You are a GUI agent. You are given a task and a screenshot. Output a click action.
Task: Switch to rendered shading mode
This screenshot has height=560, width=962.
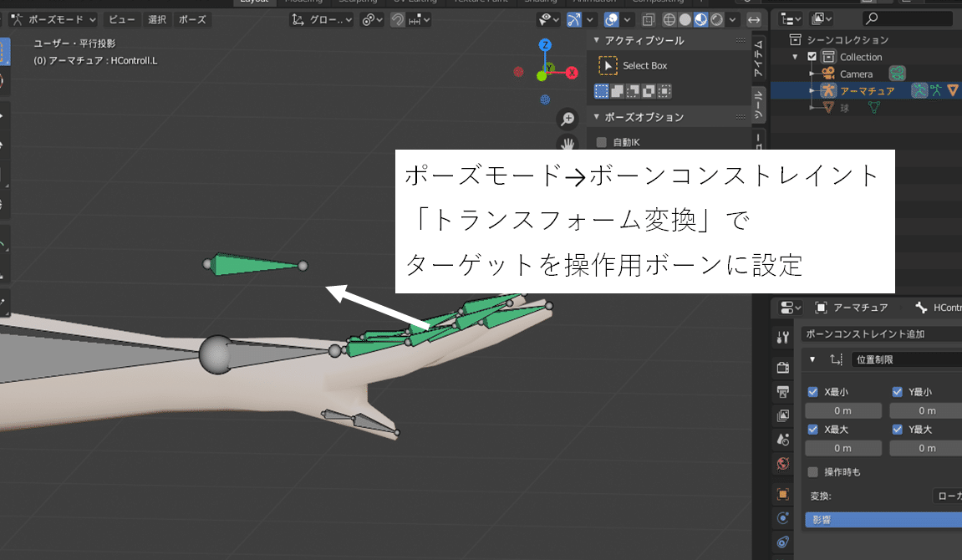(x=716, y=19)
